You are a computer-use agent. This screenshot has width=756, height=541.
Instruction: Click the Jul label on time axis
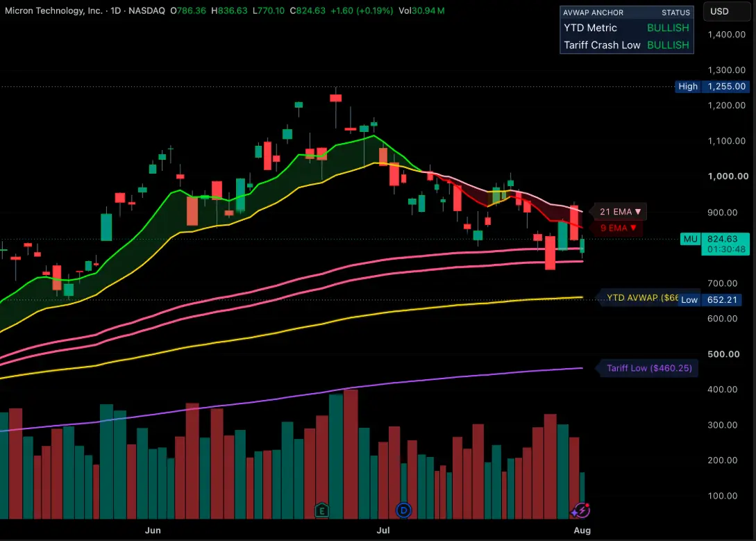pos(383,531)
